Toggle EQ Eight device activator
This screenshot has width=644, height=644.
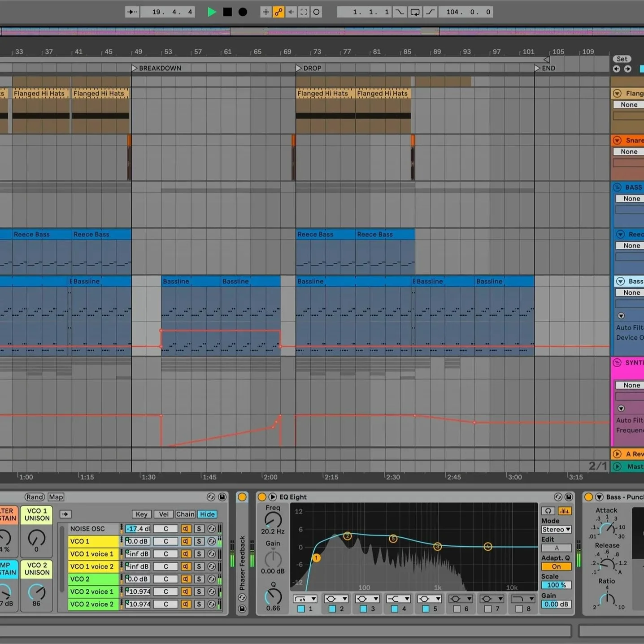click(262, 497)
